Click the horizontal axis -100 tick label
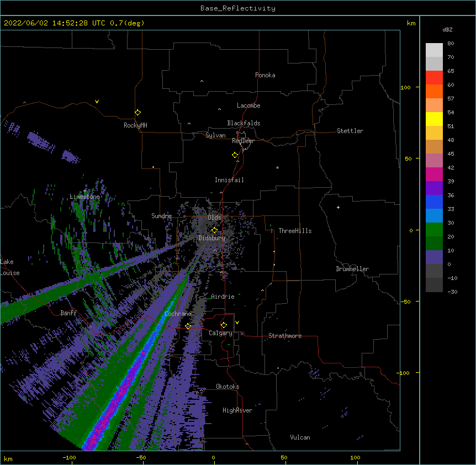The image size is (476, 465). [x=69, y=457]
